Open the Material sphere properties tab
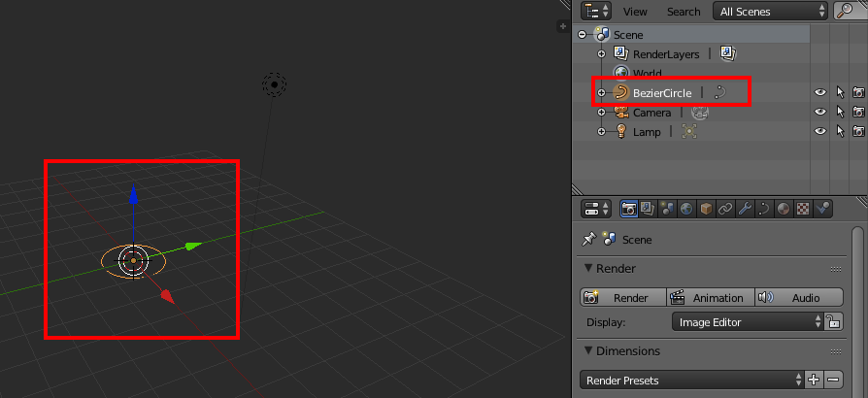 784,209
